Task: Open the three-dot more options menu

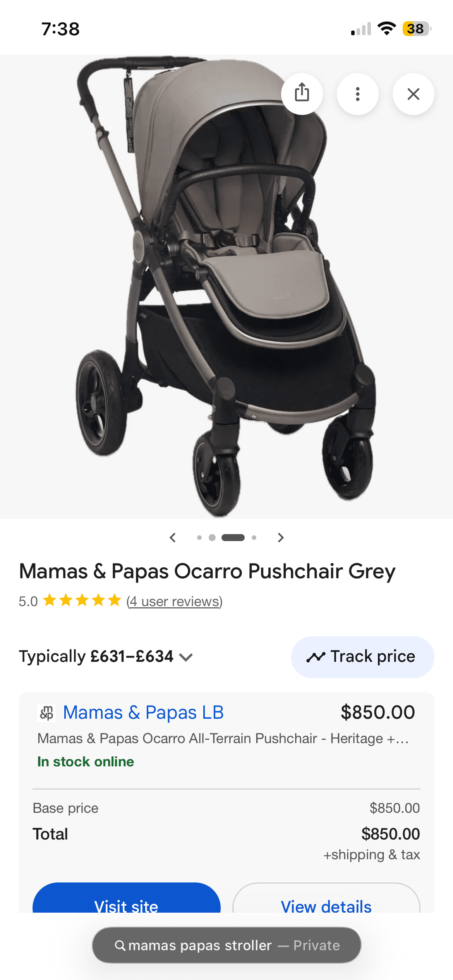Action: point(358,94)
